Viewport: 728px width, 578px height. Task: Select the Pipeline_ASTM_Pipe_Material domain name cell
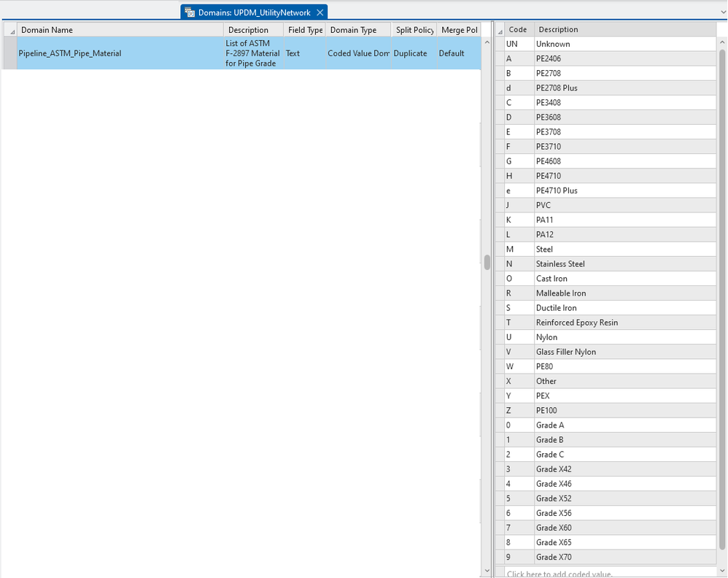click(120, 53)
